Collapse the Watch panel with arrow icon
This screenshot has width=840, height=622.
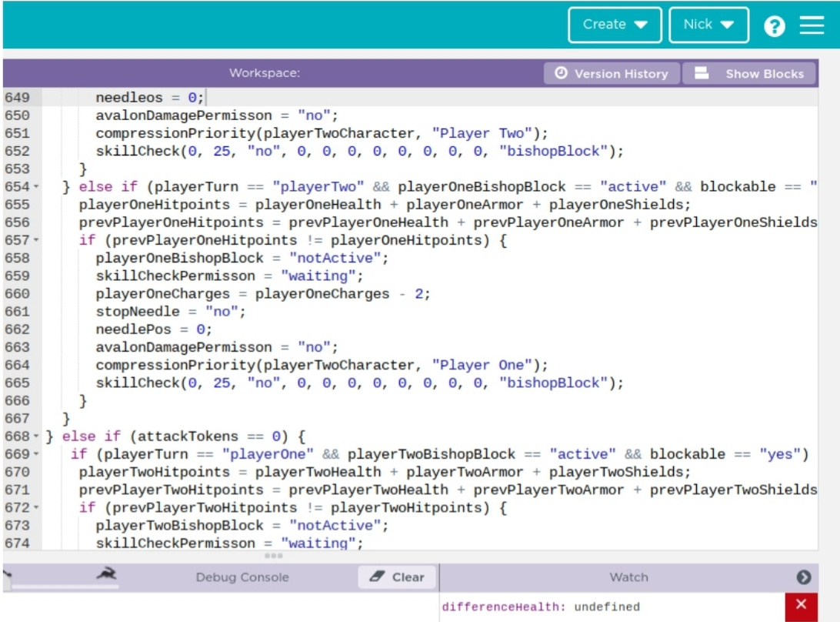pyautogui.click(x=803, y=577)
